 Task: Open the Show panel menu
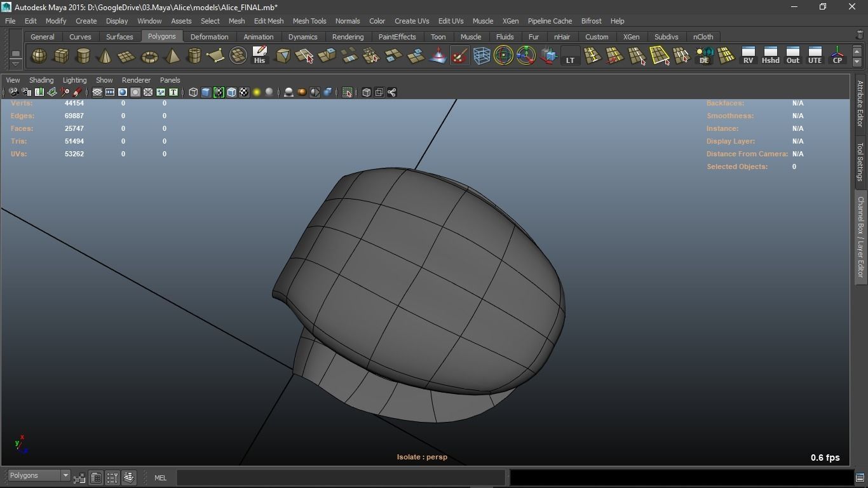tap(104, 80)
